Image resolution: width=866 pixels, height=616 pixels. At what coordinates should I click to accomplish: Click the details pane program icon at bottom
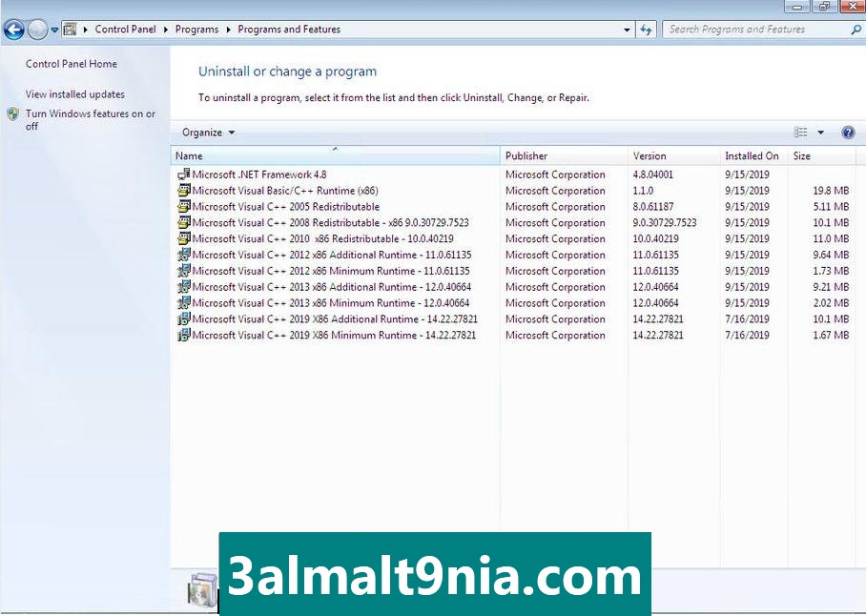tap(203, 590)
